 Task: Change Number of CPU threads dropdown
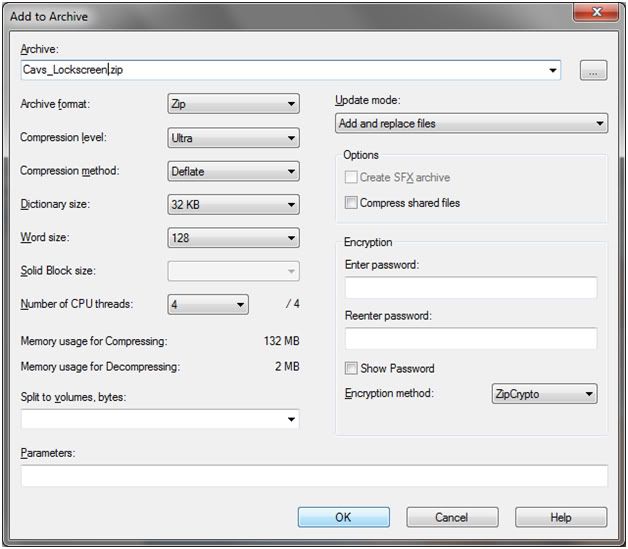[x=207, y=305]
